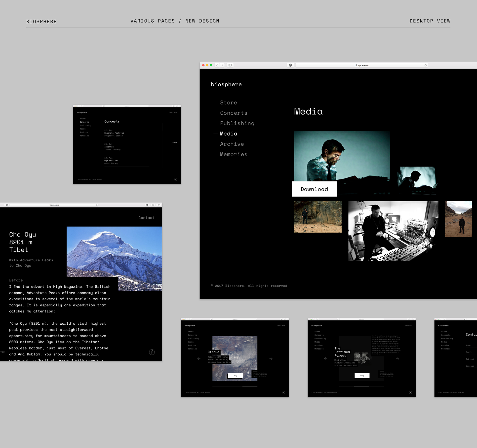Click the Cirque album title label
The image size is (477, 448).
tap(213, 352)
